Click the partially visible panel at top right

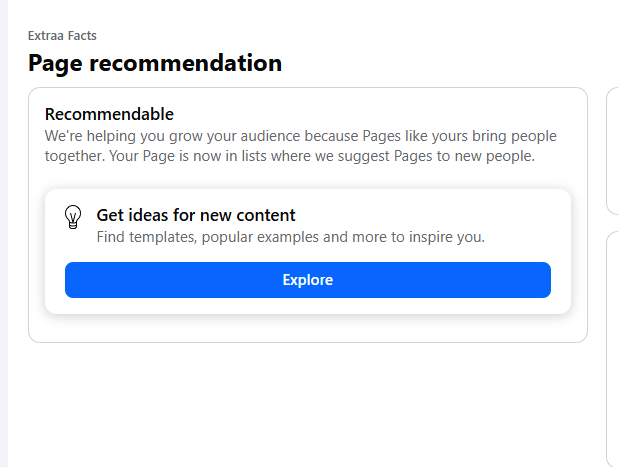pos(612,150)
